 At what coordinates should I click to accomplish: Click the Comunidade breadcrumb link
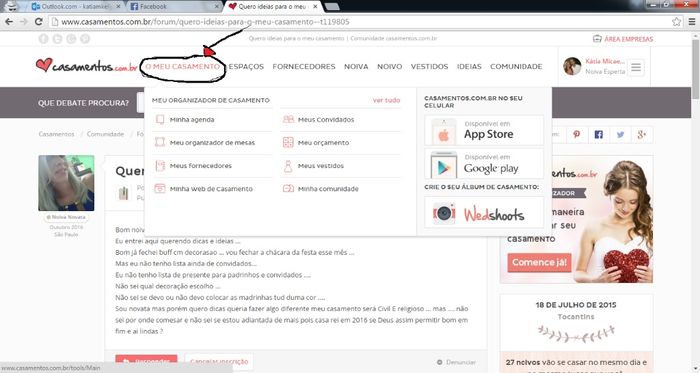point(105,134)
